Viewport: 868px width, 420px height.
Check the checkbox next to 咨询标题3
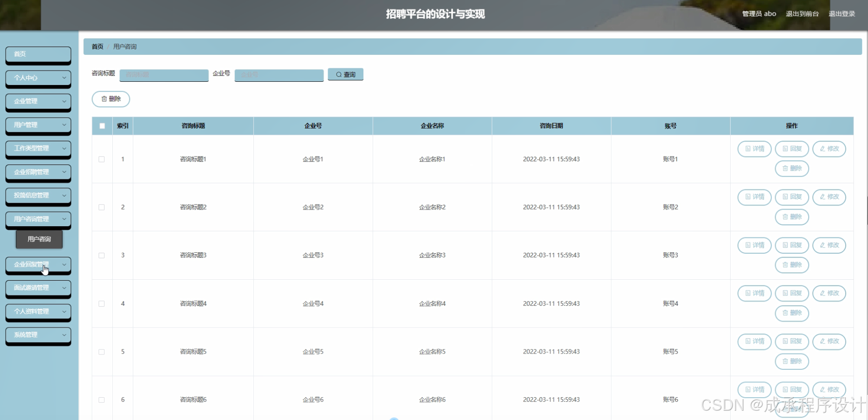click(x=102, y=255)
